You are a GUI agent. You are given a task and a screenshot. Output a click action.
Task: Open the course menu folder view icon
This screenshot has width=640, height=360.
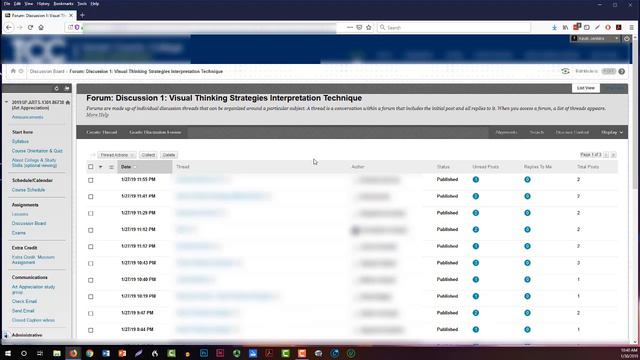click(67, 88)
